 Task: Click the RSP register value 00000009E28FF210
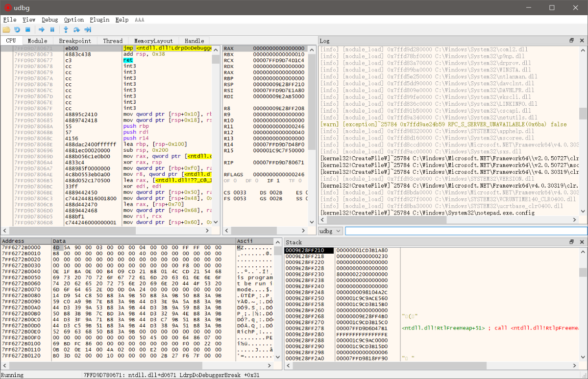pos(278,84)
